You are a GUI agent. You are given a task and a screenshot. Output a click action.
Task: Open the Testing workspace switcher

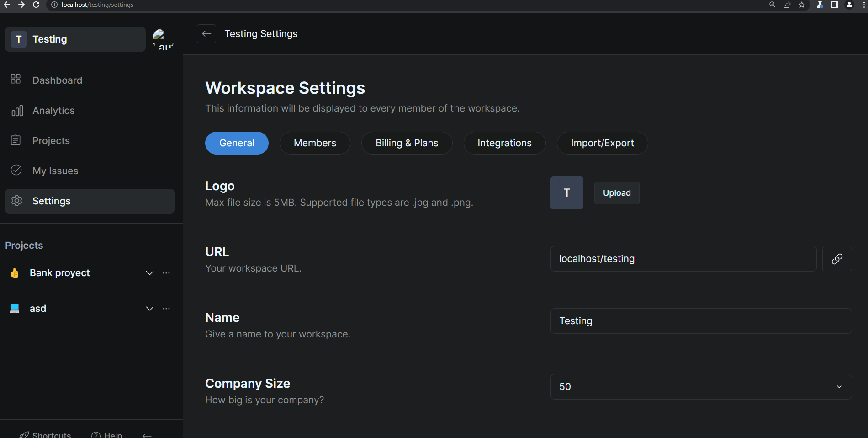[75, 39]
